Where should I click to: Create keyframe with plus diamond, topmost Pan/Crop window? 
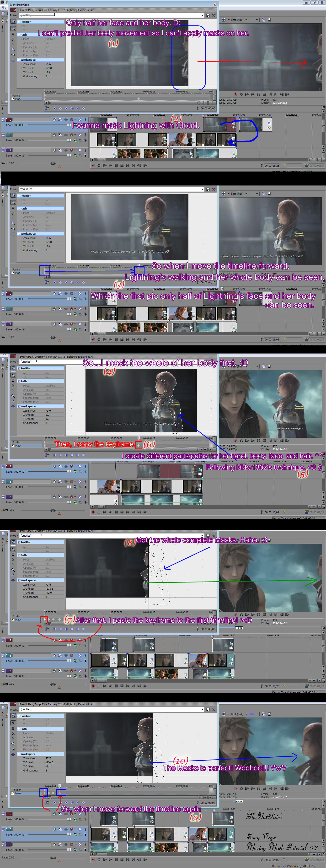coord(78,108)
